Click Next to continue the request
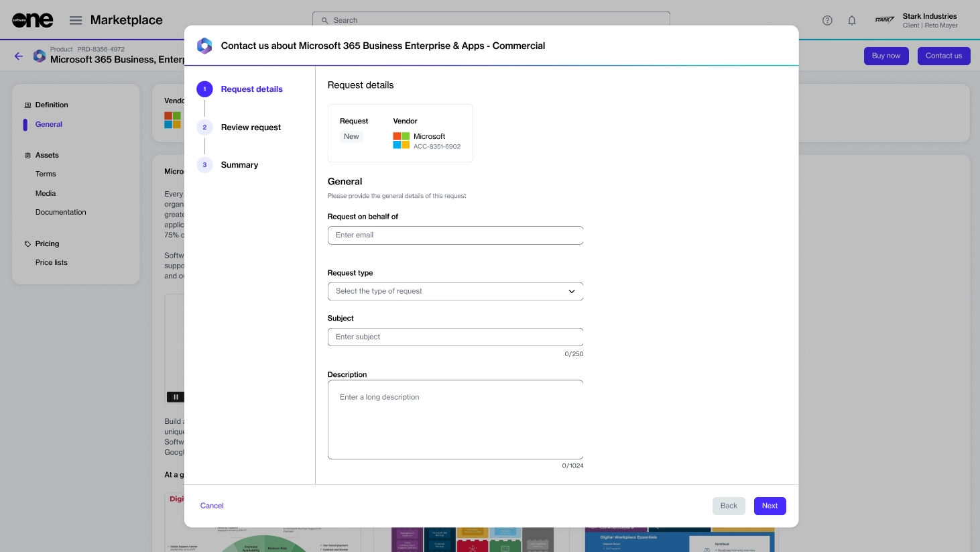This screenshot has width=980, height=552. pyautogui.click(x=770, y=506)
